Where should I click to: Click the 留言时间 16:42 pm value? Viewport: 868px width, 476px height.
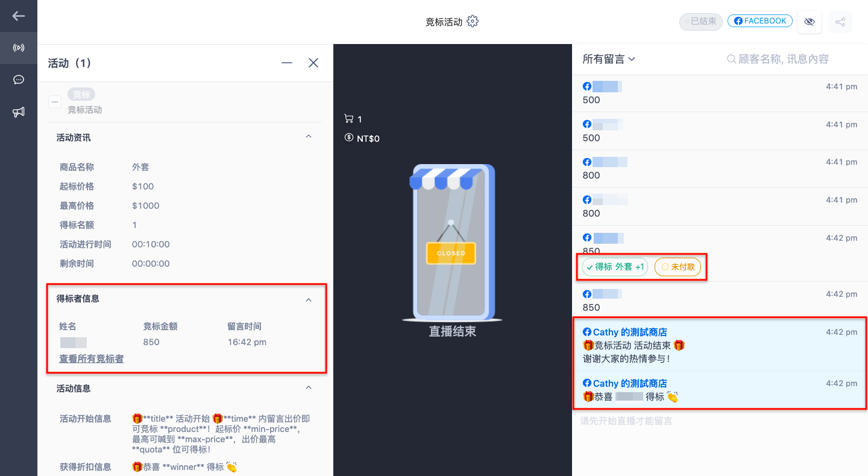[x=247, y=342]
